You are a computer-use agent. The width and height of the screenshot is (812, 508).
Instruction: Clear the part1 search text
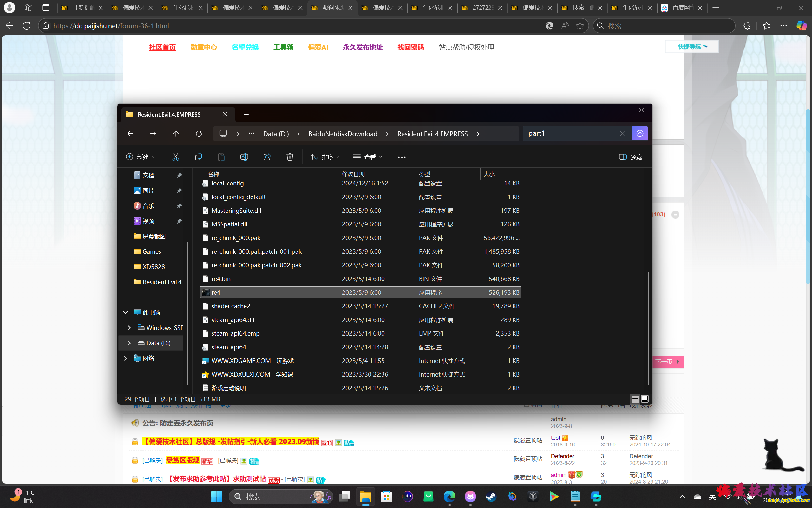tap(622, 133)
